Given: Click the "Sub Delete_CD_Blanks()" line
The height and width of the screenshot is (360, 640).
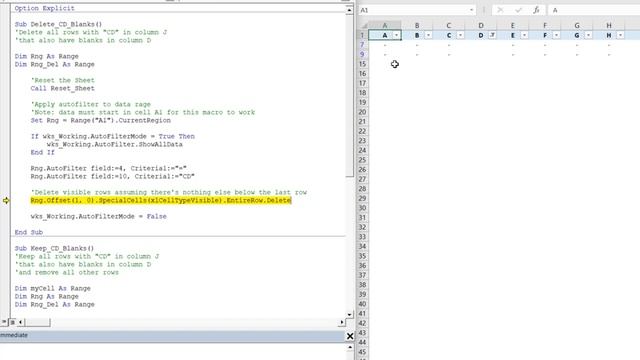Looking at the screenshot, I should pos(58,24).
